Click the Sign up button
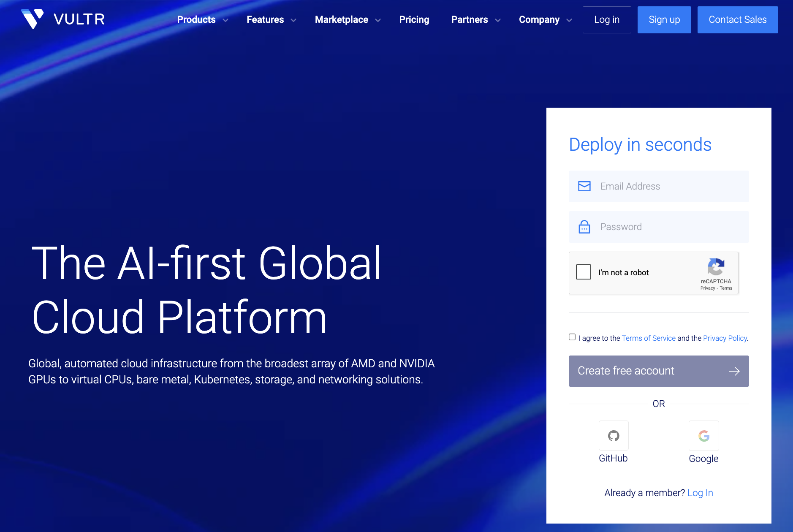 click(x=664, y=19)
